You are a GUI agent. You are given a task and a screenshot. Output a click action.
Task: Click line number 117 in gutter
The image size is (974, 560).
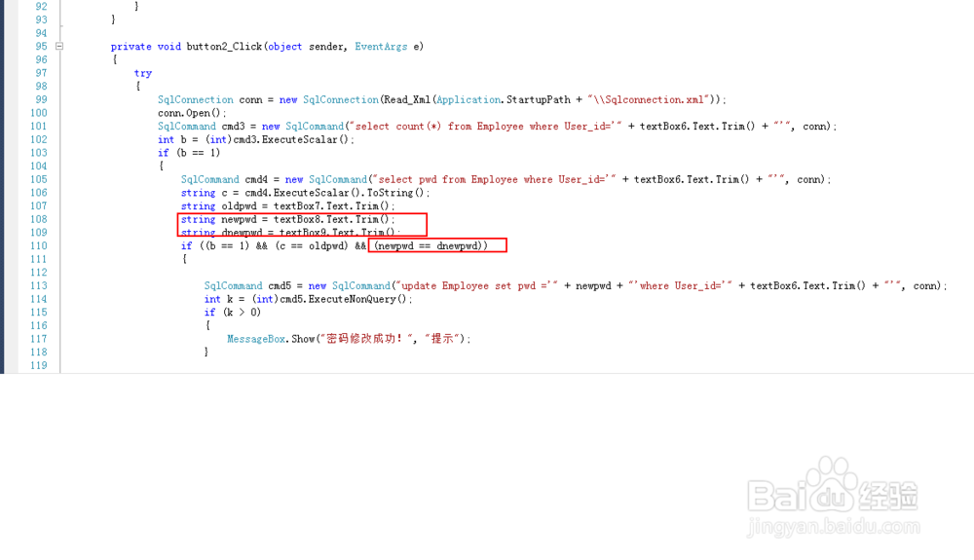tap(39, 339)
